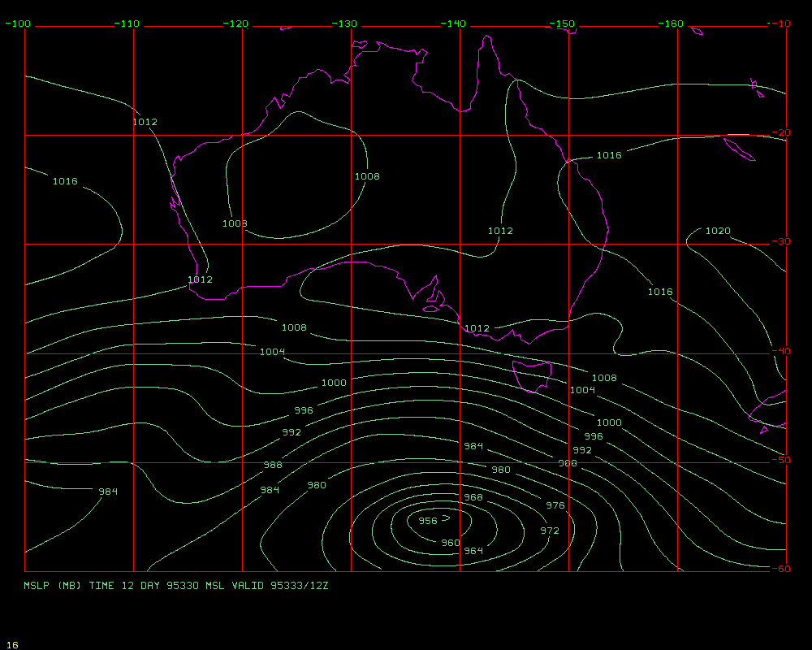
Task: Click the 964 isobar label
Action: pos(473,551)
